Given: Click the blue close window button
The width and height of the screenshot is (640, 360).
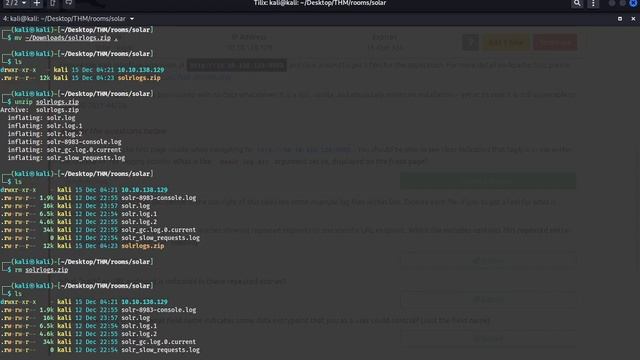Looking at the screenshot, I should pyautogui.click(x=633, y=3).
